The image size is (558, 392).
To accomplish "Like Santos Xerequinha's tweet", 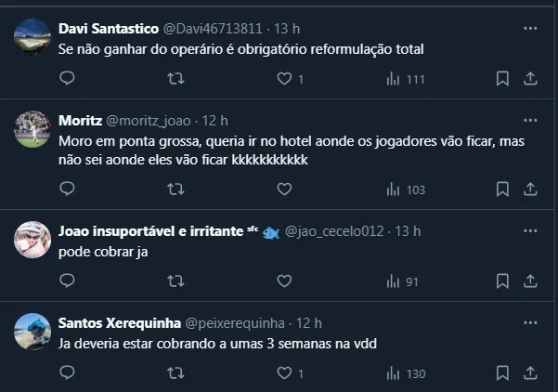I will [x=284, y=372].
